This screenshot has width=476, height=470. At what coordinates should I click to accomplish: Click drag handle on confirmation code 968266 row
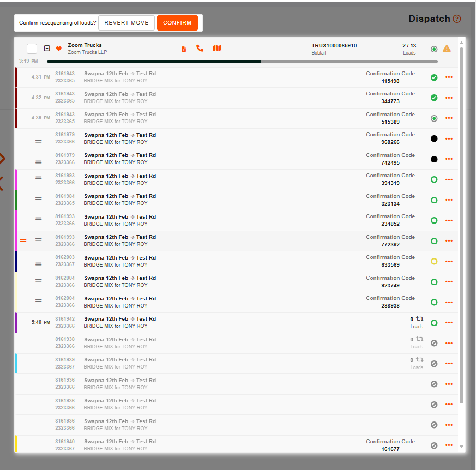coord(39,141)
